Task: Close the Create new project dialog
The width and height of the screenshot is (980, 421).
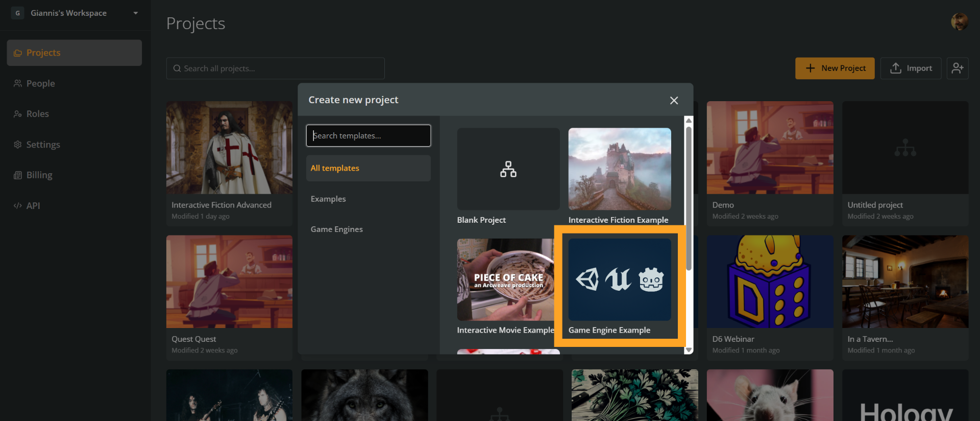Action: tap(674, 101)
